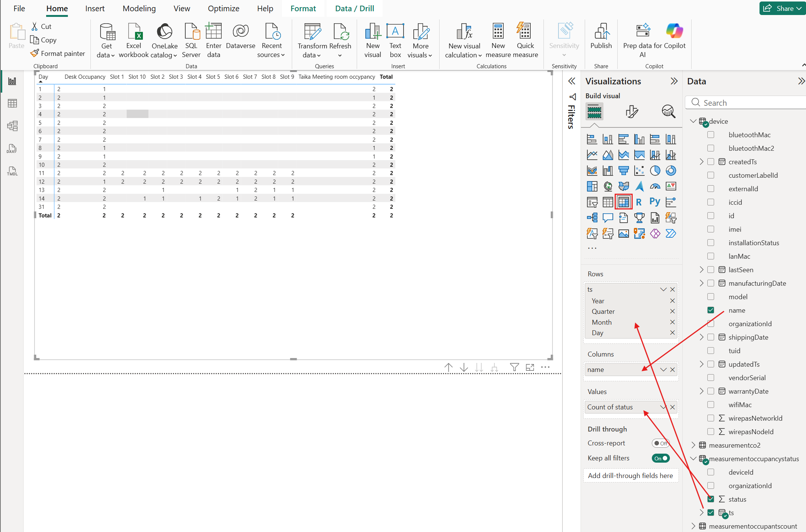Click the visual filter funnel icon

coord(515,367)
